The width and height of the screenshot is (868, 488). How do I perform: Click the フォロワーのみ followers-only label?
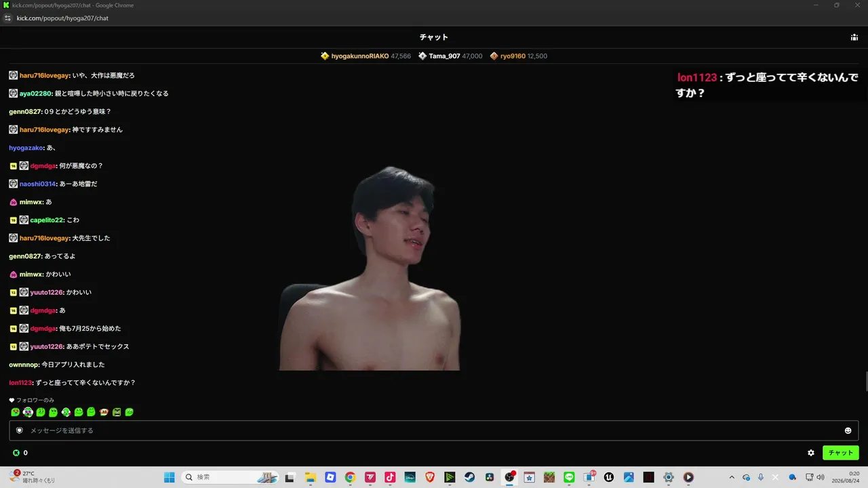pyautogui.click(x=35, y=401)
